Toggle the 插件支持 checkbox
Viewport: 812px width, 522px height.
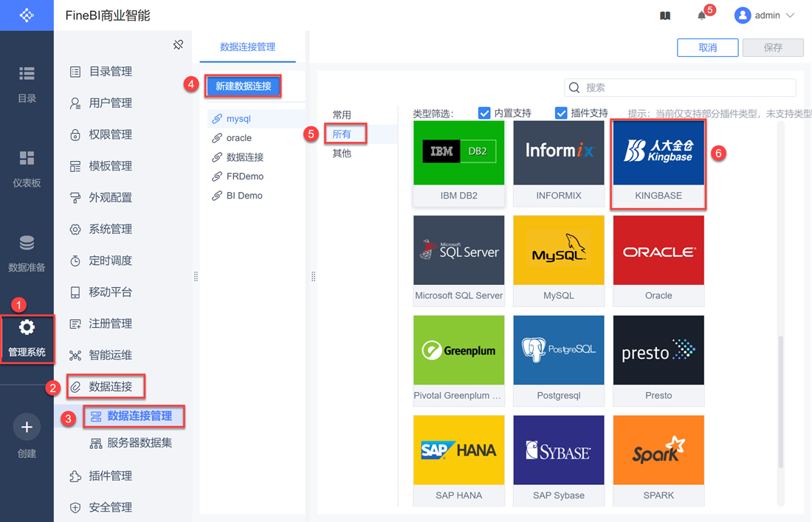561,113
